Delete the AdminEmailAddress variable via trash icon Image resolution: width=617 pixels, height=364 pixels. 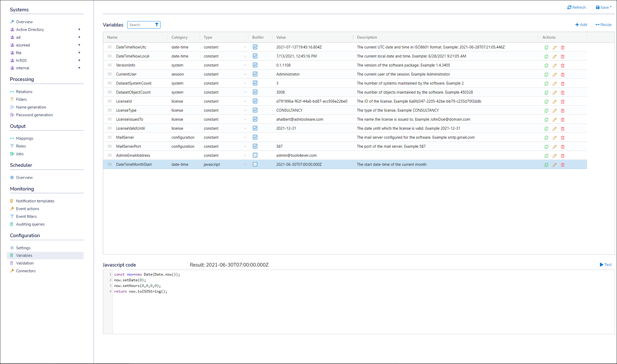[563, 156]
